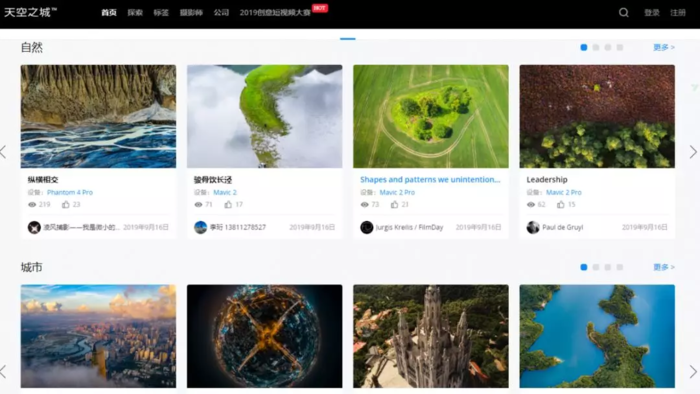
Task: Show the previous photos in the 城市 section
Action: tap(4, 371)
